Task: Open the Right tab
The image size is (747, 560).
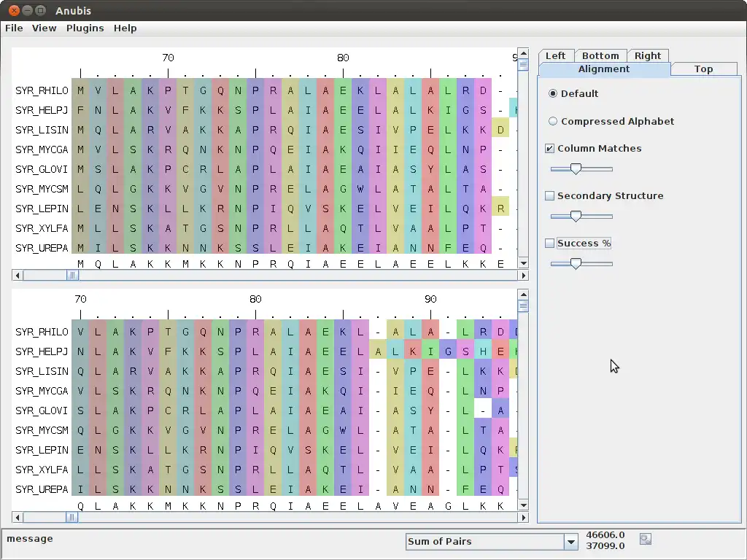Action: point(647,55)
